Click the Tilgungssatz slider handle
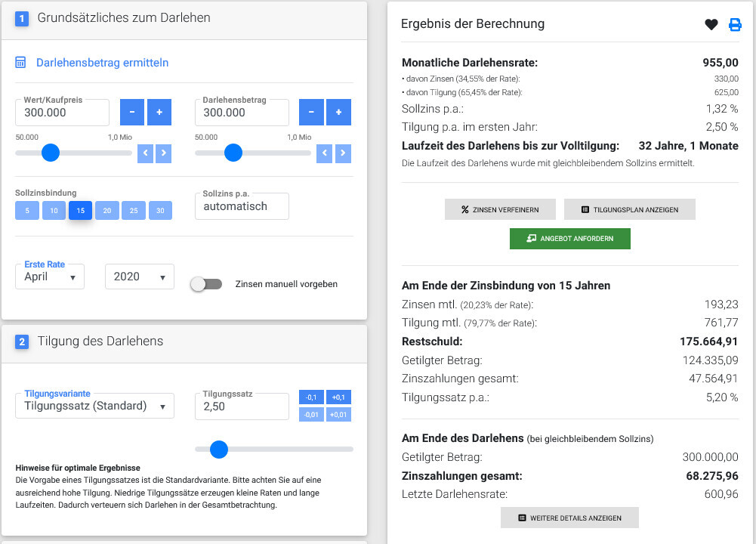This screenshot has width=756, height=544. [x=219, y=450]
